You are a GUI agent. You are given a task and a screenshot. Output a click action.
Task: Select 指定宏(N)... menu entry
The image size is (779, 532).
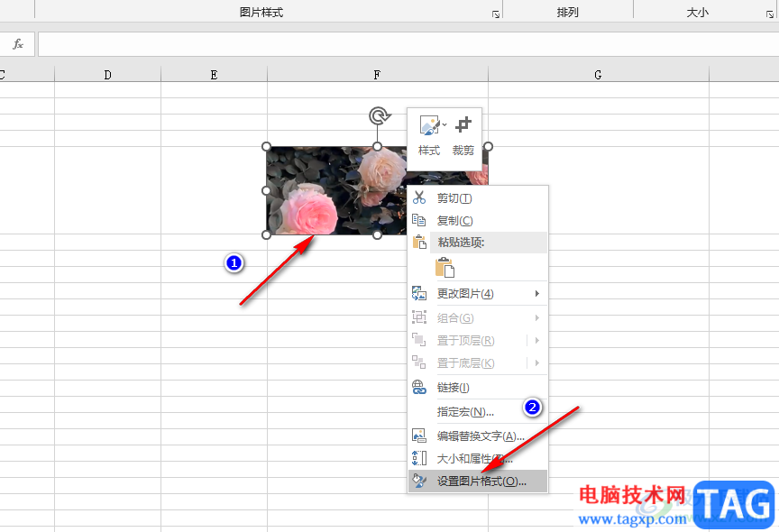[x=477, y=412]
